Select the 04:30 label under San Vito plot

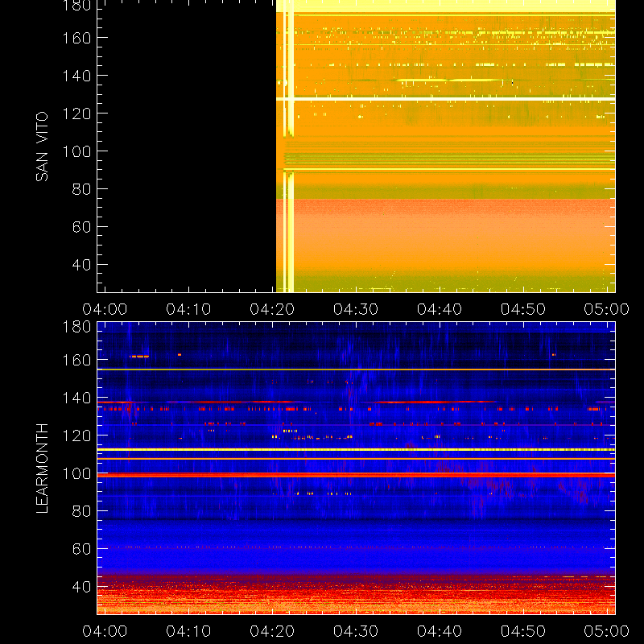click(x=356, y=309)
